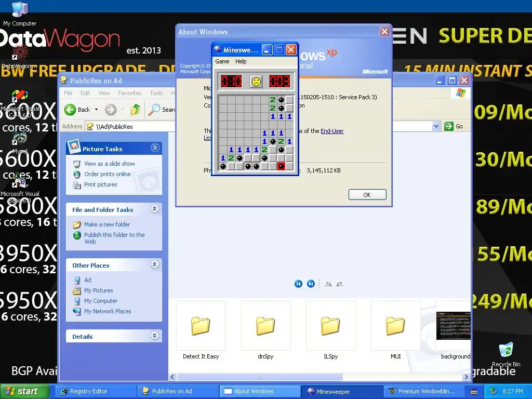Collapse the File and Folder Tasks panel
Image resolution: width=532 pixels, height=399 pixels.
tap(155, 209)
